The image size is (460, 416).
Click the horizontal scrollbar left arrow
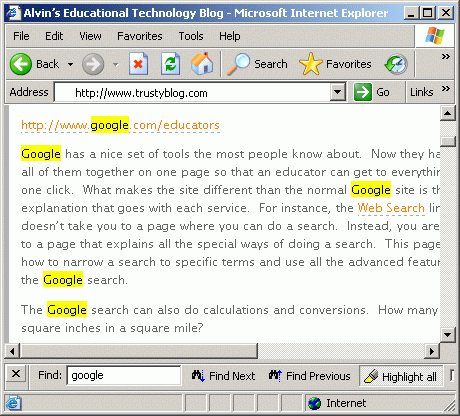pyautogui.click(x=12, y=351)
